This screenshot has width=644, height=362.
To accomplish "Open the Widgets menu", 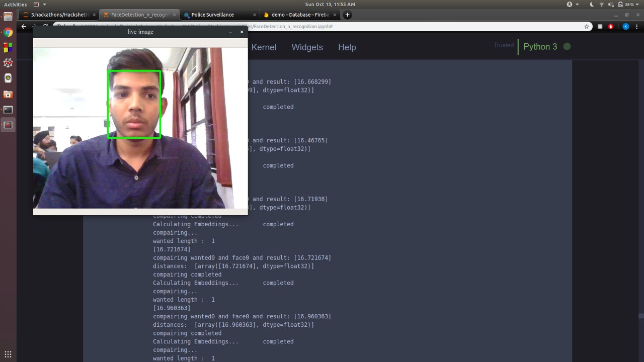I will coord(307,47).
